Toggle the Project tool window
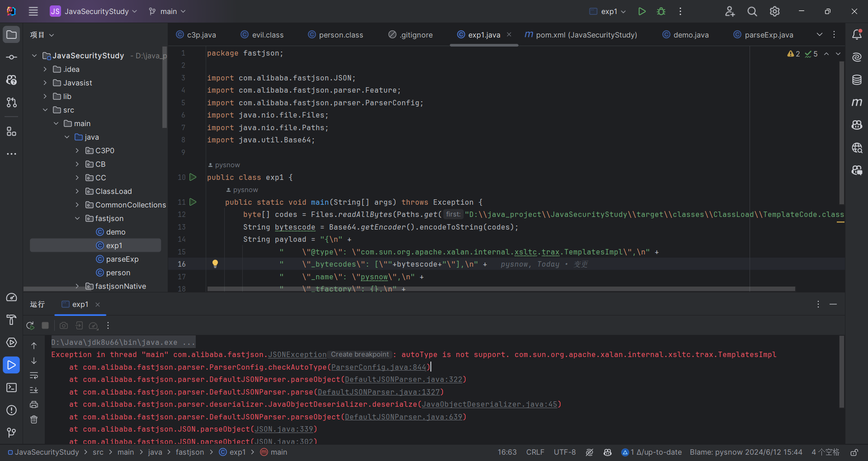The image size is (868, 461). pos(11,34)
